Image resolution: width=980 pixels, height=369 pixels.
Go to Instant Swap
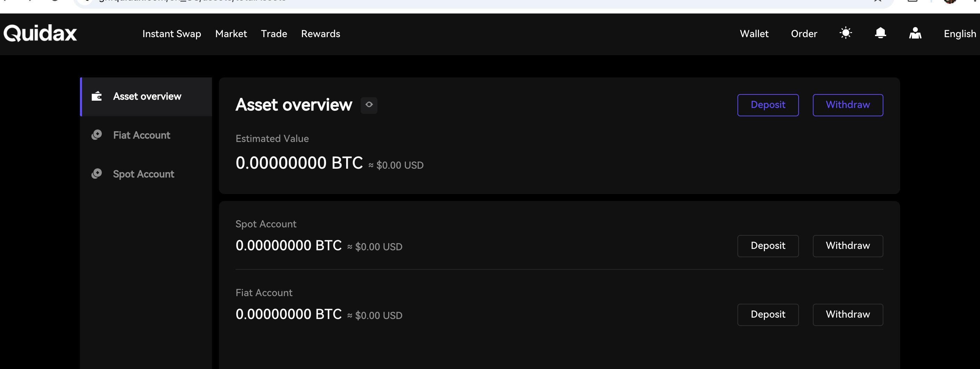tap(172, 34)
